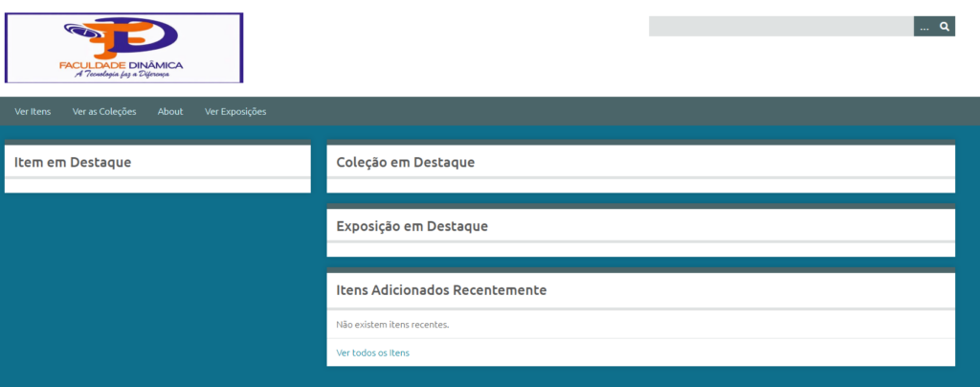This screenshot has height=387, width=980.
Task: Click the Faculdade Dinâmica logo emblem
Action: coord(123,37)
